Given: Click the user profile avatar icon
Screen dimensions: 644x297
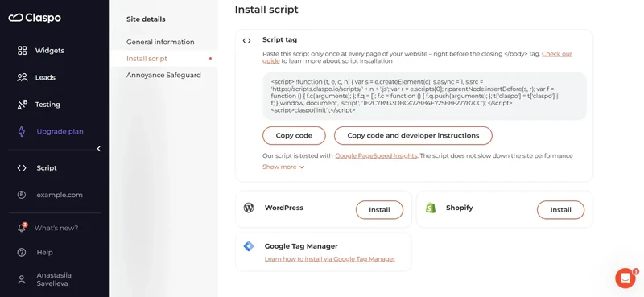Looking at the screenshot, I should (x=22, y=280).
